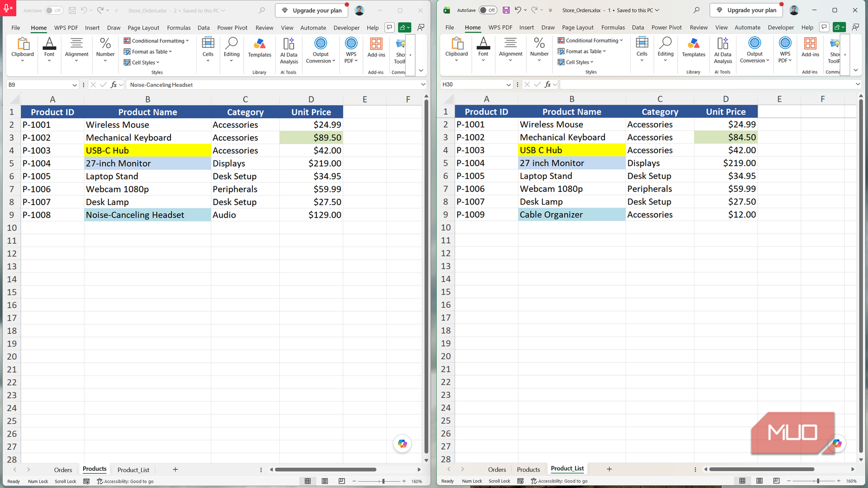Click horizontal scrollbar in right window
Viewport: 868px width, 488px height.
761,469
